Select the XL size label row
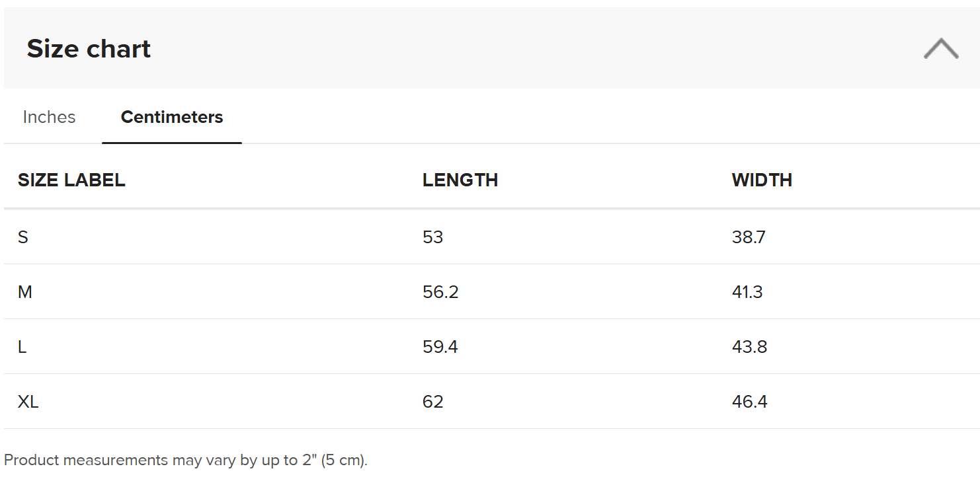The height and width of the screenshot is (483, 980). pyautogui.click(x=28, y=401)
